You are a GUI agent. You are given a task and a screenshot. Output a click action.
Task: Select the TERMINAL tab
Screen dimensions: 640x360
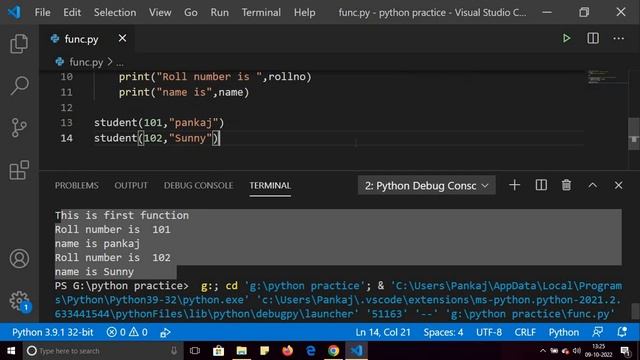coord(270,185)
